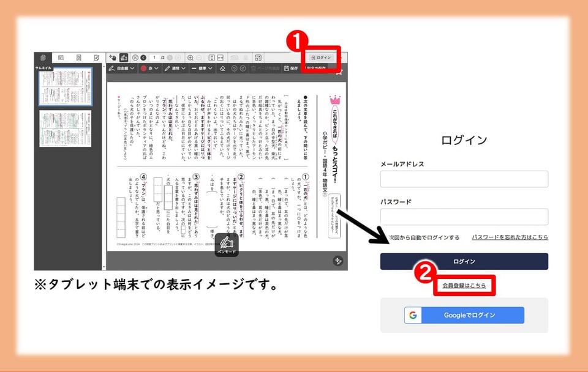Click the zoom in magnifier
This screenshot has width=588, height=372.
190,57
